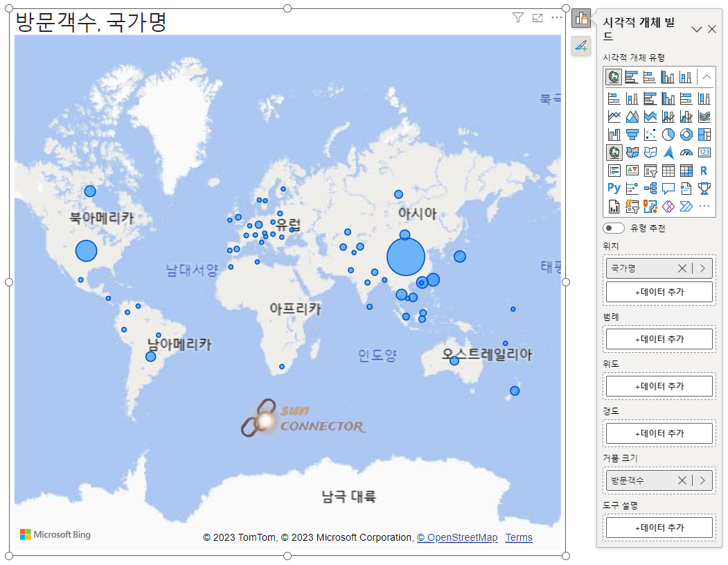The height and width of the screenshot is (565, 728).
Task: Select the 100% stacked bar chart visual
Action: [x=686, y=98]
